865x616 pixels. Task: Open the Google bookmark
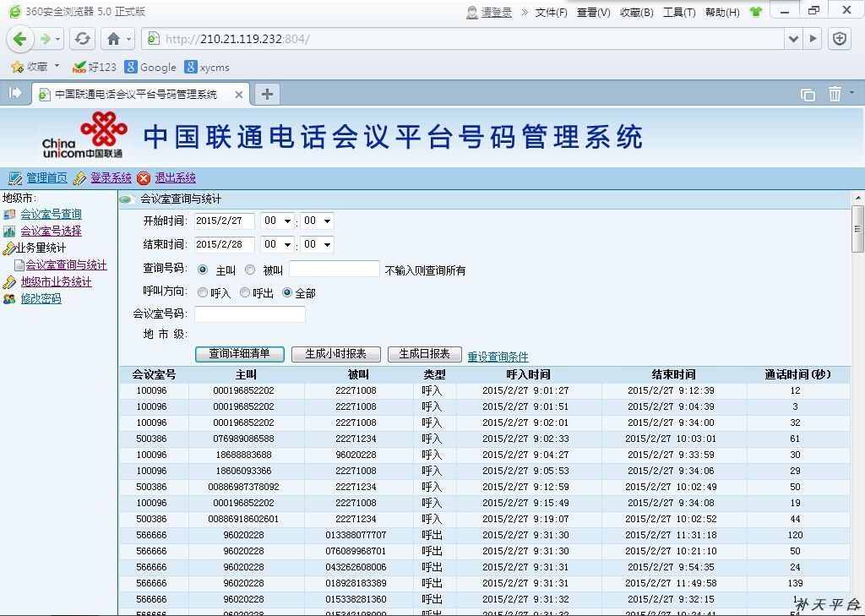click(150, 68)
